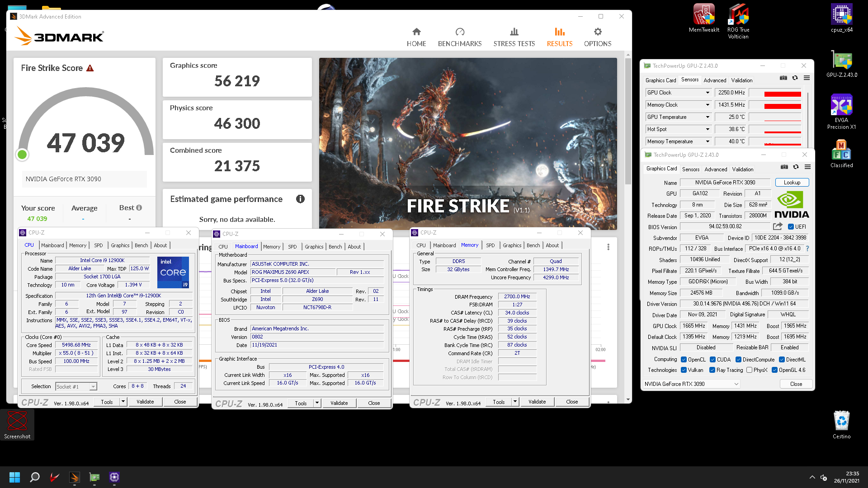This screenshot has height=488, width=868.
Task: Expand the GPU Clock sensor dropdown
Action: [x=708, y=93]
